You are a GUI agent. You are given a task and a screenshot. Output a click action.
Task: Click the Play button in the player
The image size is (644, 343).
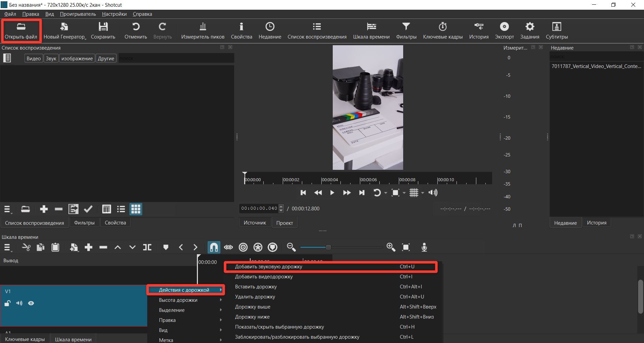pos(332,193)
